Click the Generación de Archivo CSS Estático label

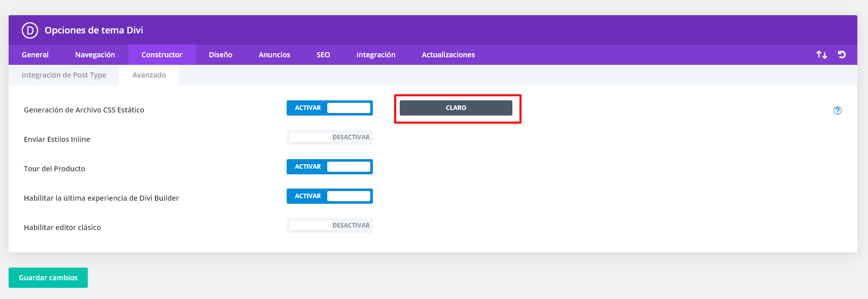click(84, 110)
